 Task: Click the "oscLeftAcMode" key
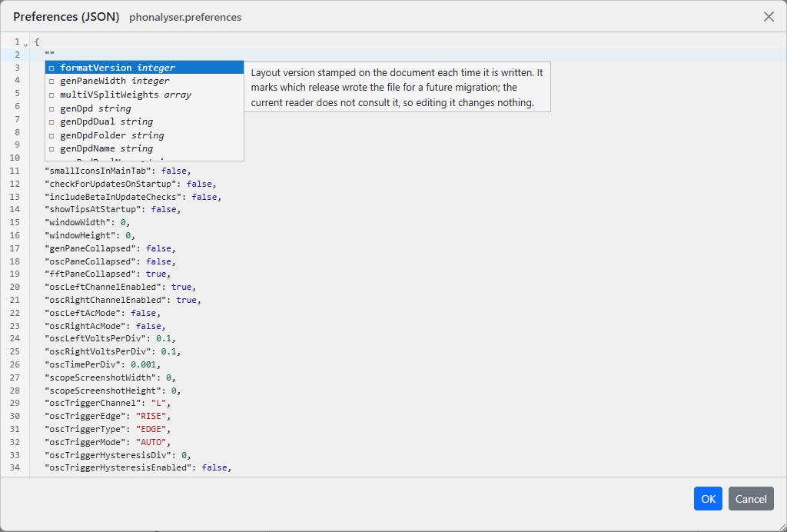click(83, 313)
